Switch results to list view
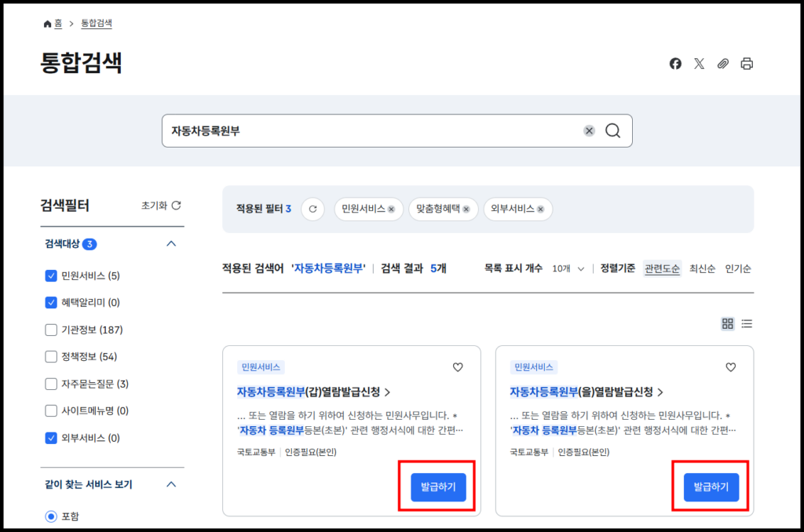 coord(747,323)
